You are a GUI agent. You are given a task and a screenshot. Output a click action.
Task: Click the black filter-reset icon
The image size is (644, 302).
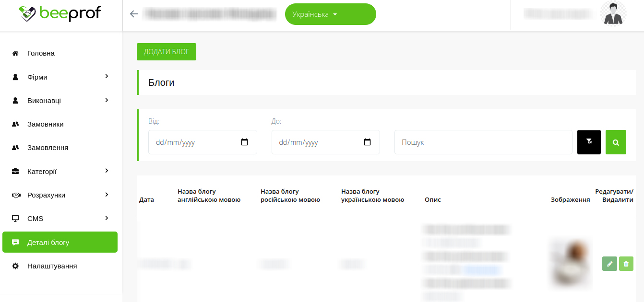[589, 142]
